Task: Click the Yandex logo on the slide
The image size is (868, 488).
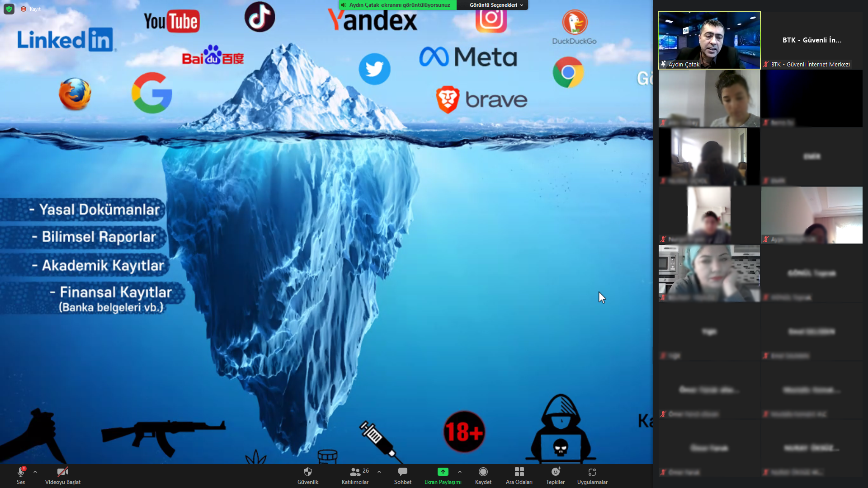Action: (373, 20)
